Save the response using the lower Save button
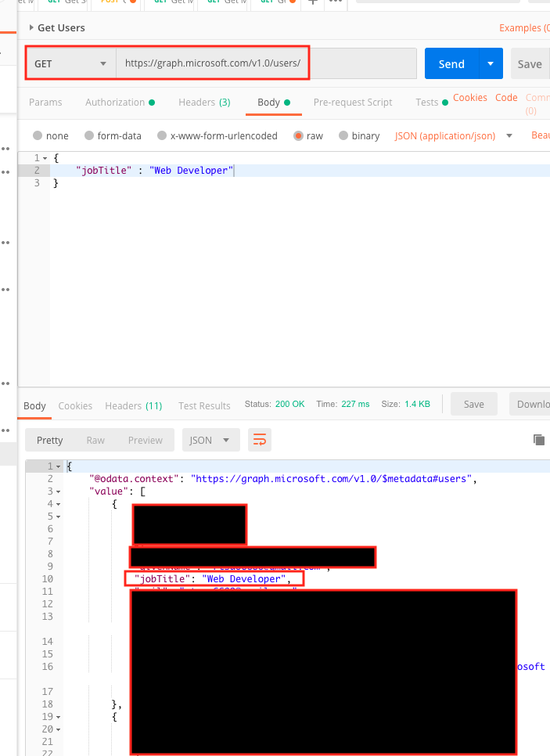Screen dimensions: 550x756 pyautogui.click(x=474, y=404)
